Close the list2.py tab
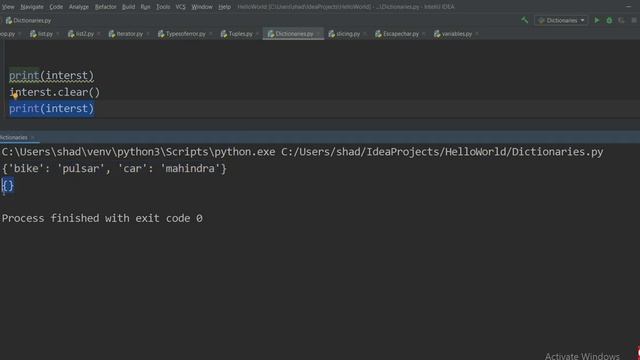The image size is (640, 360). pos(99,34)
